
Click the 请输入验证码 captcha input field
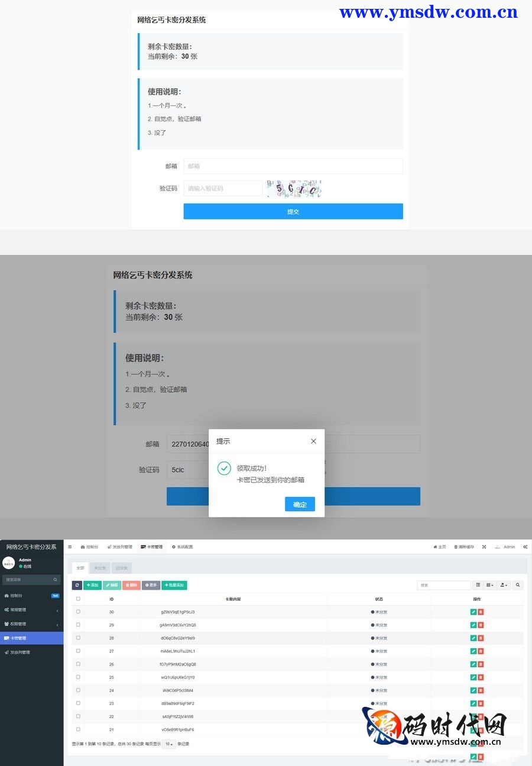coord(223,189)
